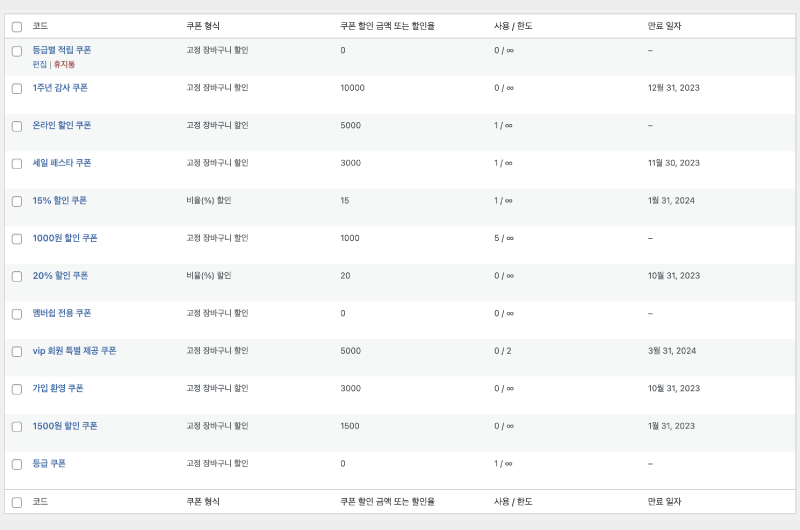Tick the select-all checkbox in the table header
The image size is (800, 530).
click(x=17, y=26)
